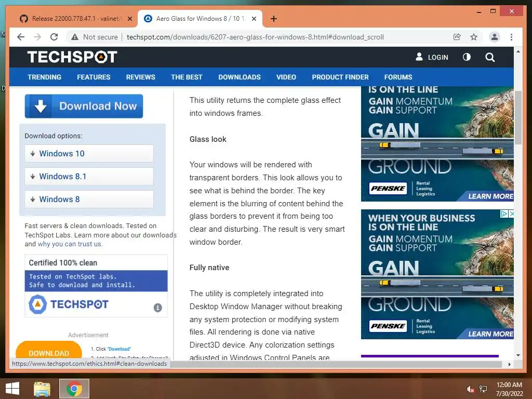532x399 pixels.
Task: Click the Chrome icon in the taskbar
Action: click(x=74, y=389)
